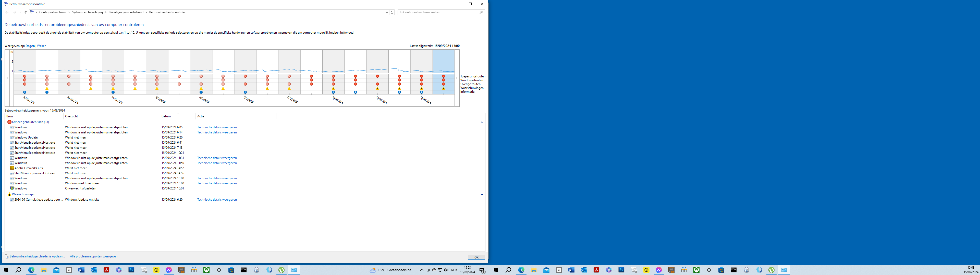The width and height of the screenshot is (980, 275).
Task: Select the Windows Update 'Werkt niet meer' row
Action: (26, 137)
